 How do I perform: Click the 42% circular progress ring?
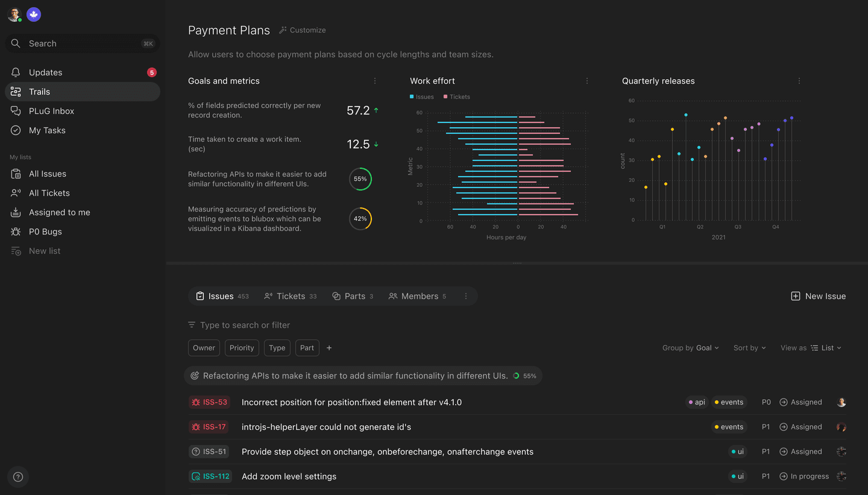click(x=360, y=219)
